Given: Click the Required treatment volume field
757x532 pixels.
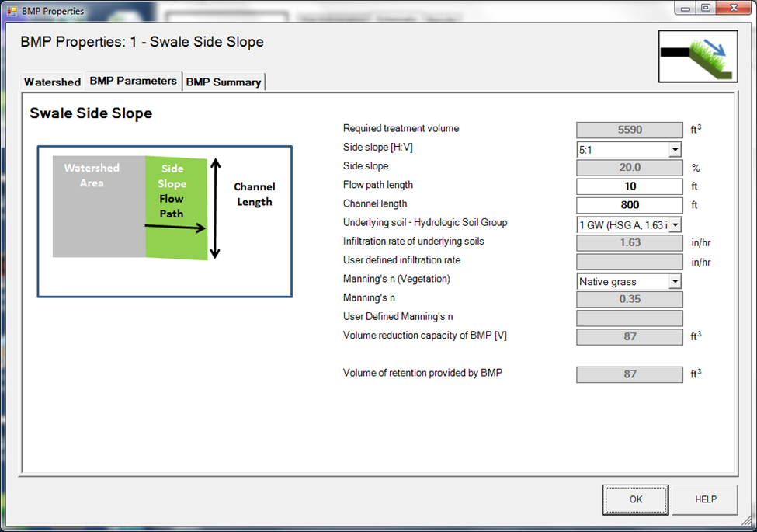Looking at the screenshot, I should [629, 130].
